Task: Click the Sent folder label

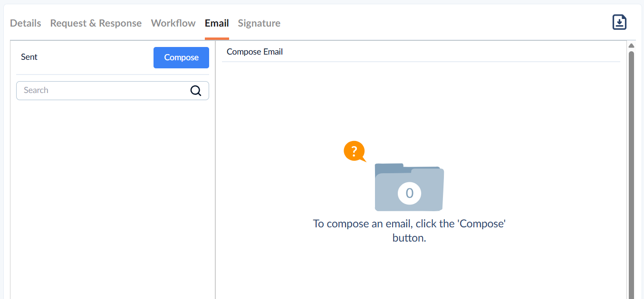Action: coord(29,57)
